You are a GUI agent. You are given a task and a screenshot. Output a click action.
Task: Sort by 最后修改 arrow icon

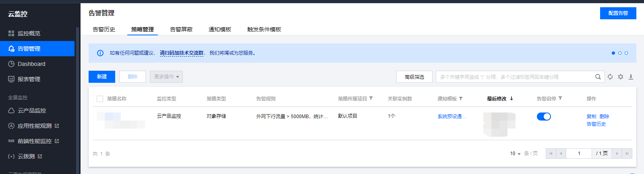tap(511, 98)
